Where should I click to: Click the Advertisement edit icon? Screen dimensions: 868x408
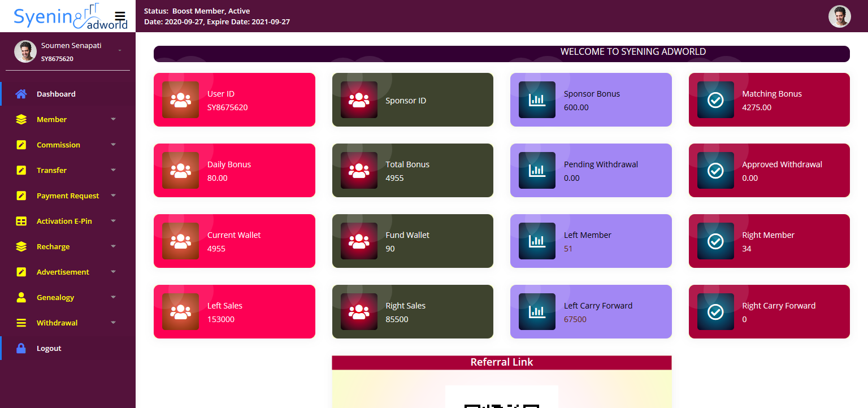21,272
